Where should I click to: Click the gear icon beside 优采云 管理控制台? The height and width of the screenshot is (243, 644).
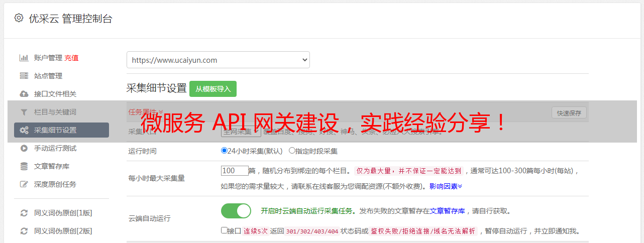coord(19,18)
